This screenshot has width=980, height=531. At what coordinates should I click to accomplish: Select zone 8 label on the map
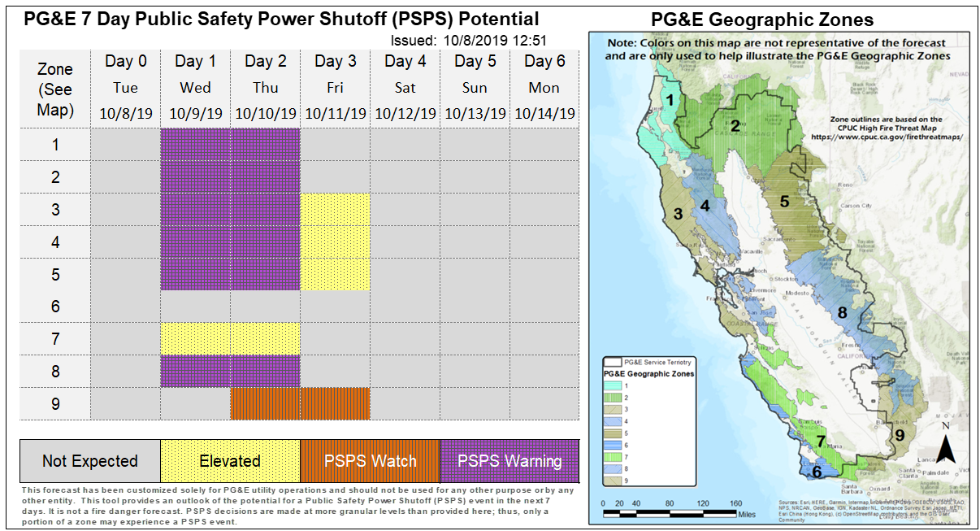click(x=843, y=313)
